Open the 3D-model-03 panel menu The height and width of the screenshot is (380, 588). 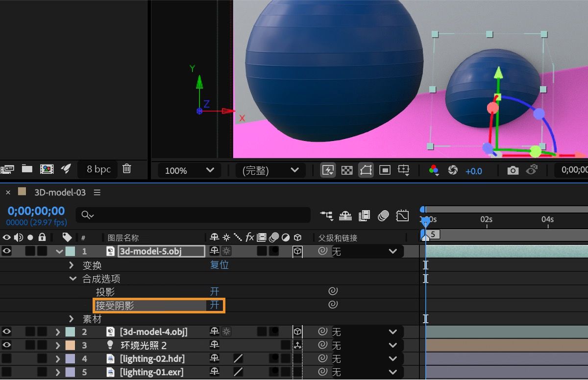point(97,192)
